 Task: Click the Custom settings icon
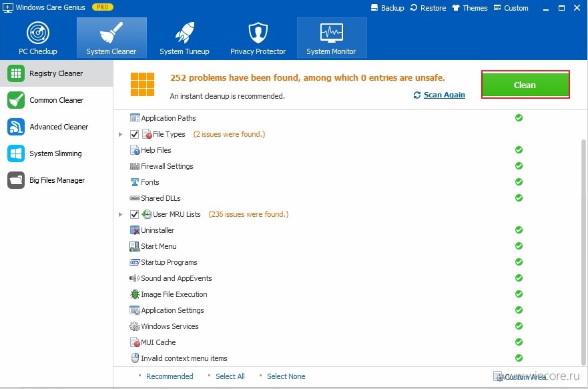tap(497, 7)
